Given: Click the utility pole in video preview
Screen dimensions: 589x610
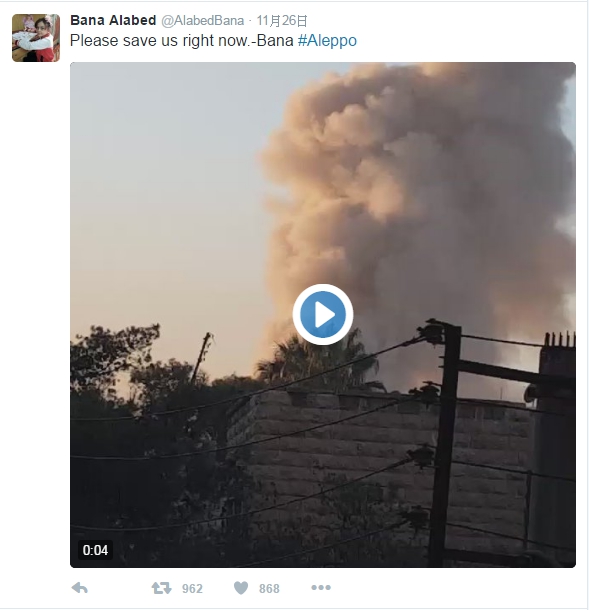Looking at the screenshot, I should click(x=444, y=443).
